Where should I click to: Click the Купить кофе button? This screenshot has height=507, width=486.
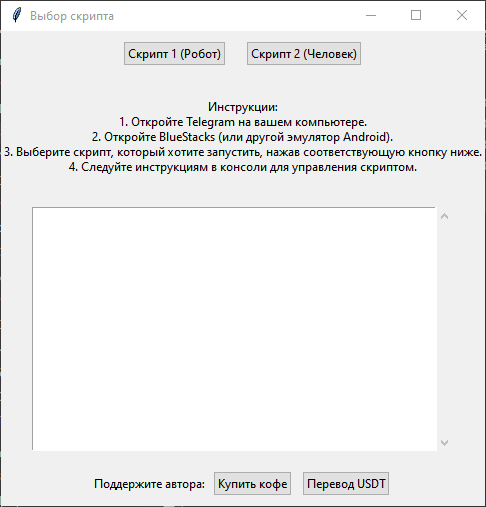pos(252,484)
